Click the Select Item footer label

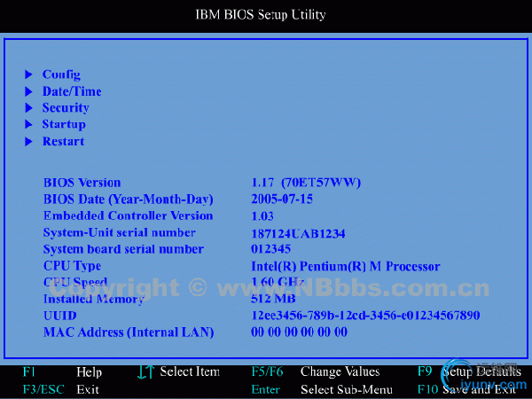[x=190, y=372]
